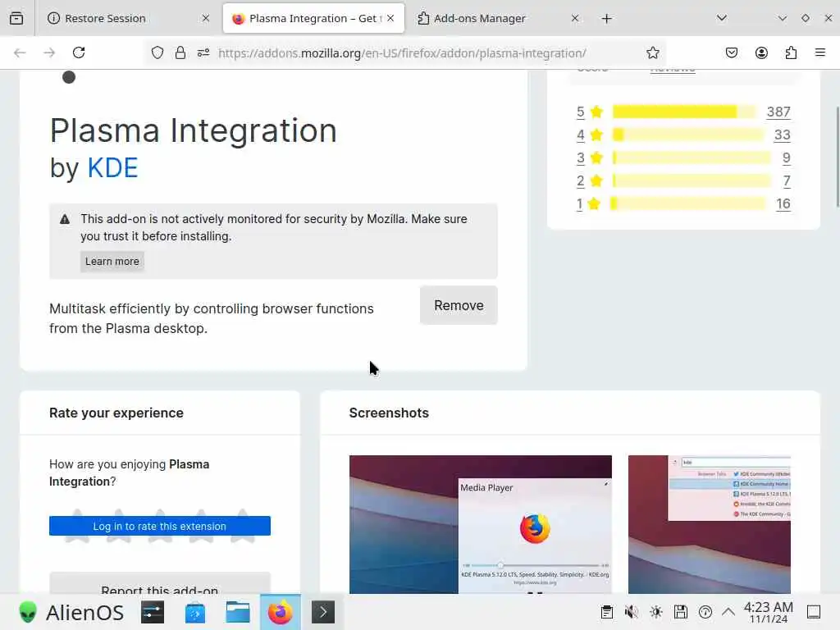Image resolution: width=840 pixels, height=630 pixels.
Task: Open updates notifier tray icon
Action: pyautogui.click(x=705, y=612)
